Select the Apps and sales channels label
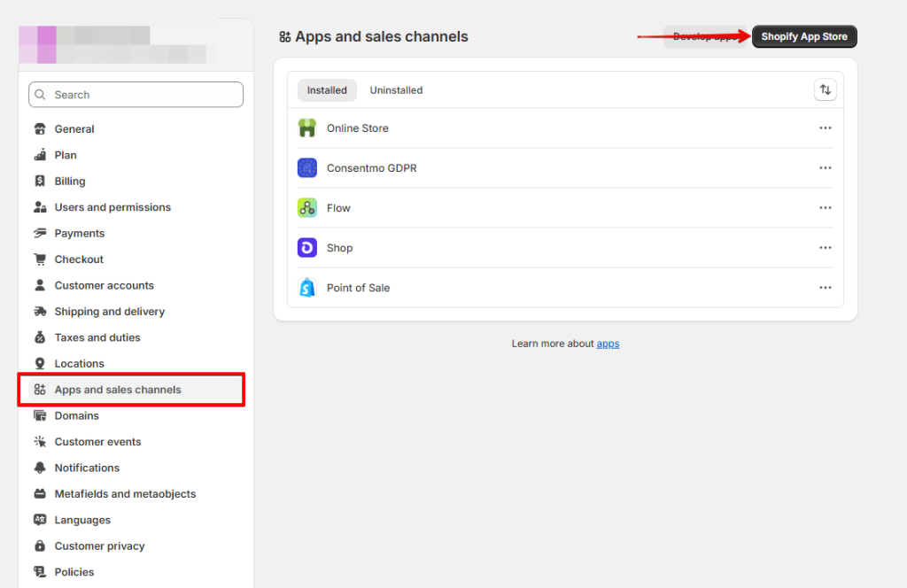This screenshot has width=907, height=588. coord(118,389)
